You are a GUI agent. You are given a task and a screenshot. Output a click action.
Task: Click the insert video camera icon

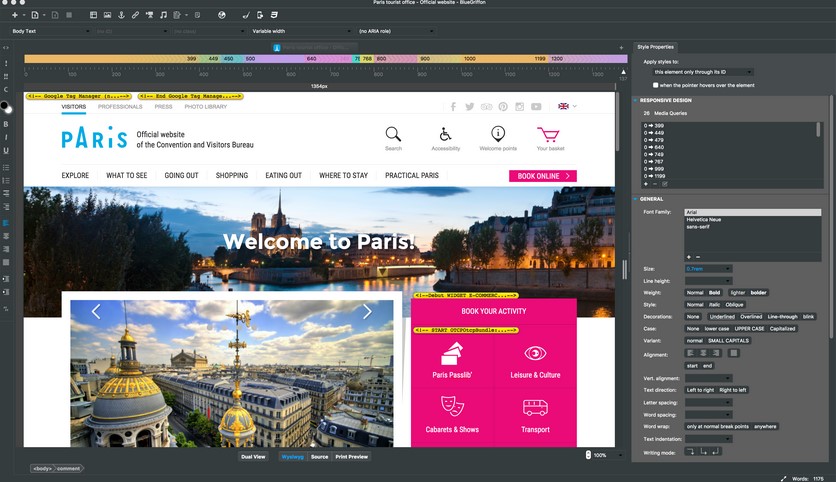tap(149, 15)
